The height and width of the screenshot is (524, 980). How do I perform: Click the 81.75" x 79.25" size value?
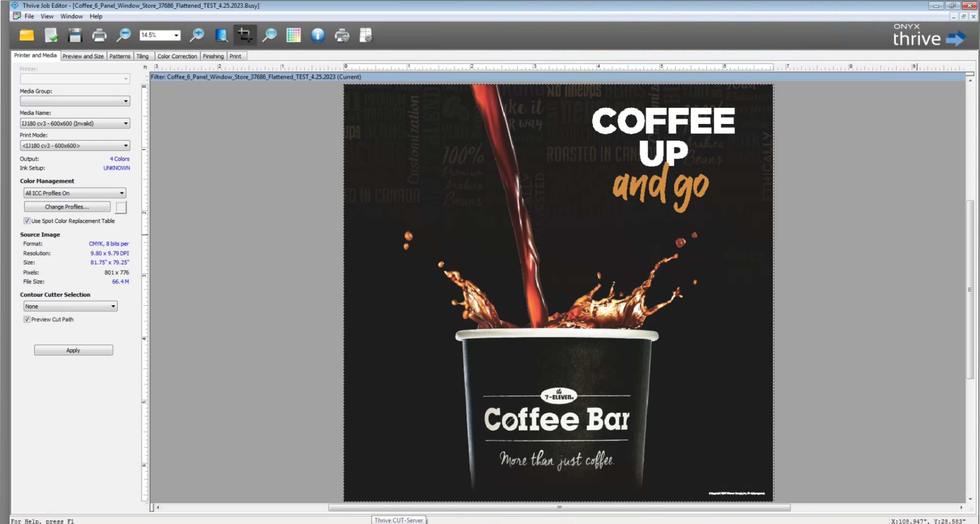[110, 262]
